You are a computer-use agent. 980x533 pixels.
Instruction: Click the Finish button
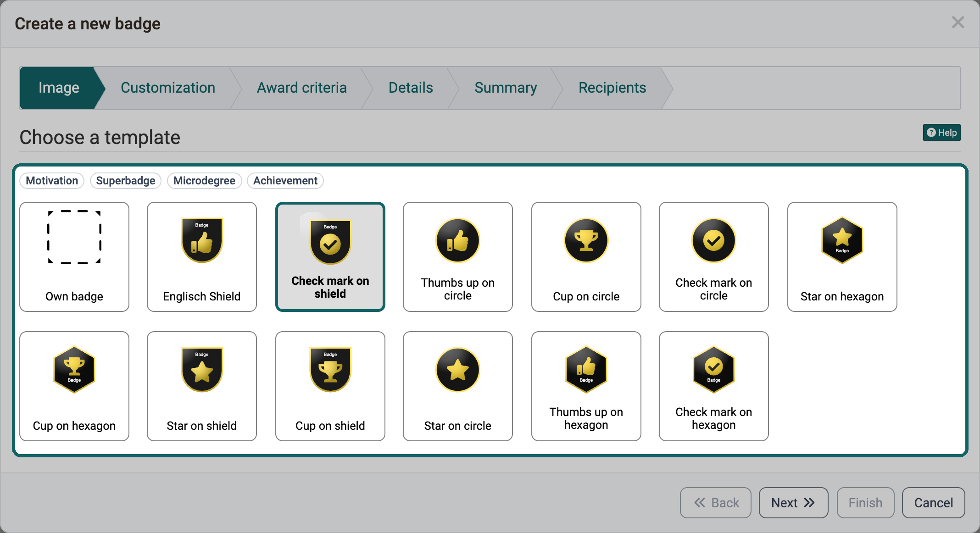(865, 503)
